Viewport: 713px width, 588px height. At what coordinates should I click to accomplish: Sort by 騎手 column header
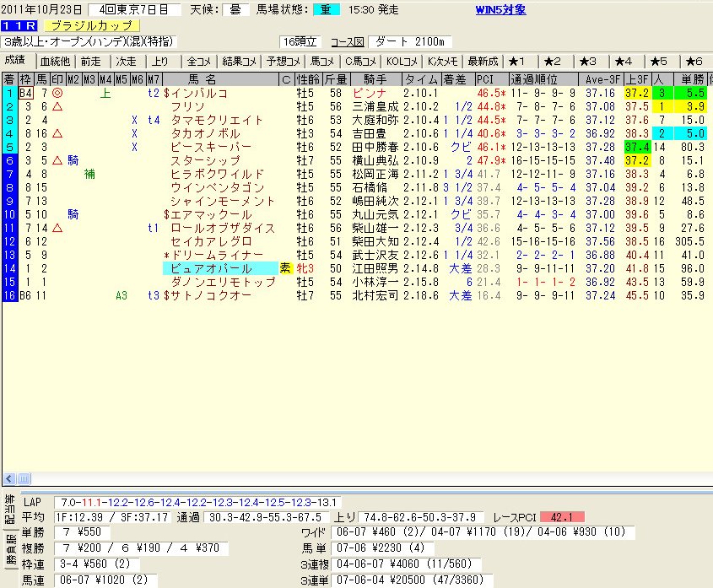click(375, 79)
